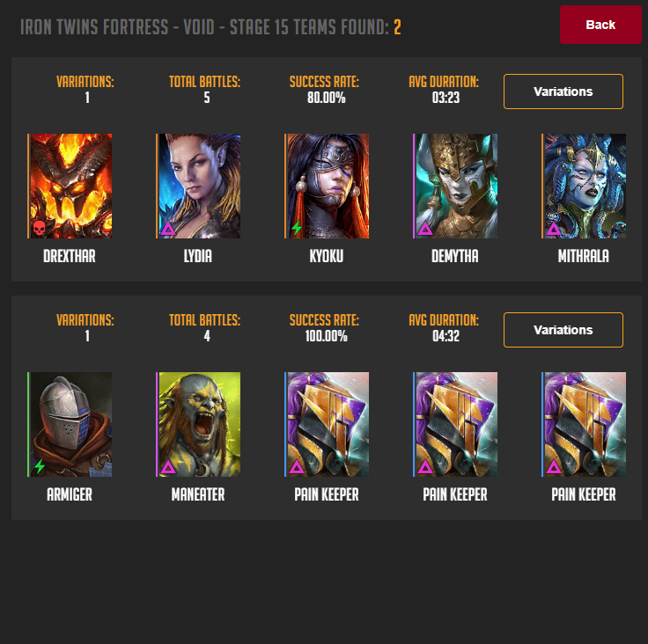Screen dimensions: 648x644
Task: Click Lydia's purple void triangle icon
Action: coord(168,229)
